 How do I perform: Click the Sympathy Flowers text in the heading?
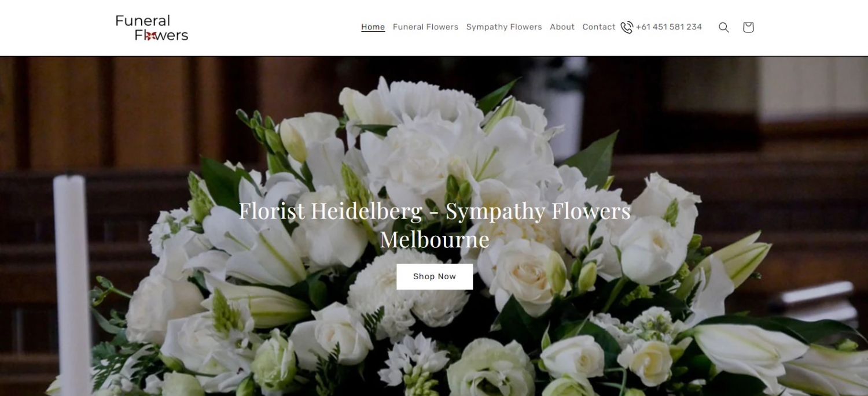538,212
